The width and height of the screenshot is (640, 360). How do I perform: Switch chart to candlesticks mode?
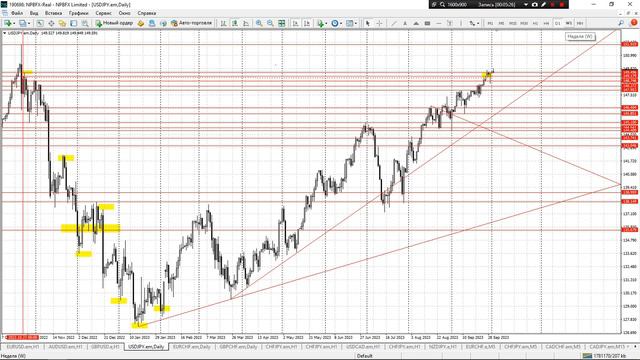click(x=235, y=23)
